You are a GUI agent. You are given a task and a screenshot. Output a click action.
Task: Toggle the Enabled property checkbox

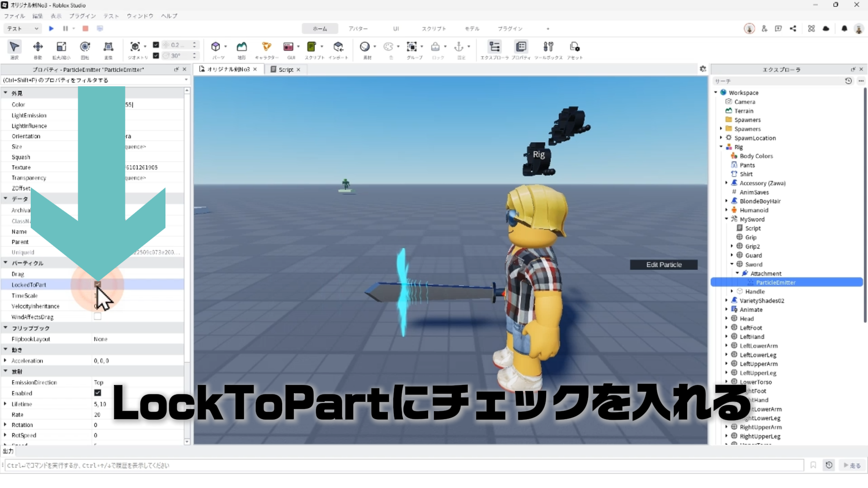click(x=97, y=393)
